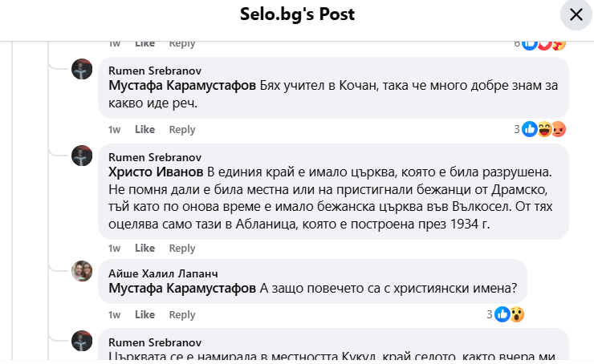Like Rumen's comment about being teacher in Кочан
This screenshot has height=364, width=594.
[x=144, y=129]
